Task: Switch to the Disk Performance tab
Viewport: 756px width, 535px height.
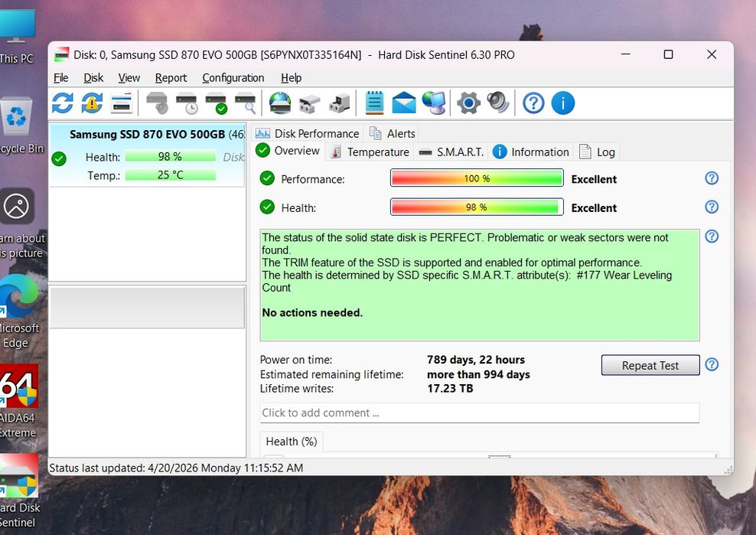Action: click(307, 133)
